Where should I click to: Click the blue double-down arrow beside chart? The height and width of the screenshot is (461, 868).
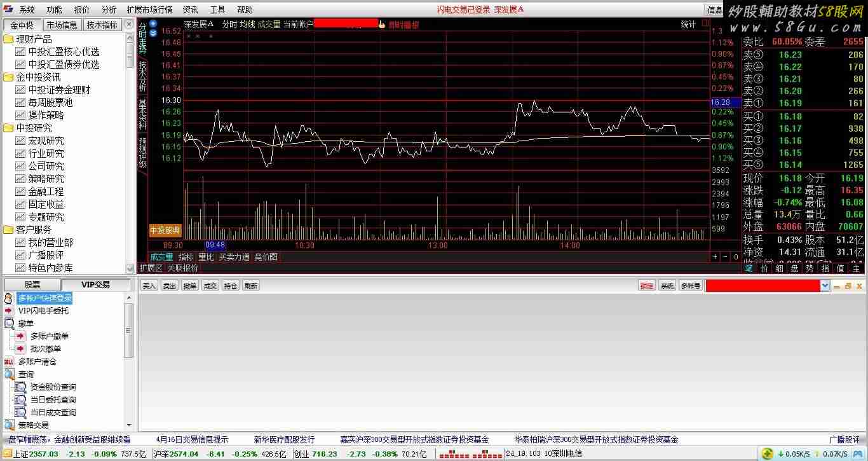click(x=153, y=33)
